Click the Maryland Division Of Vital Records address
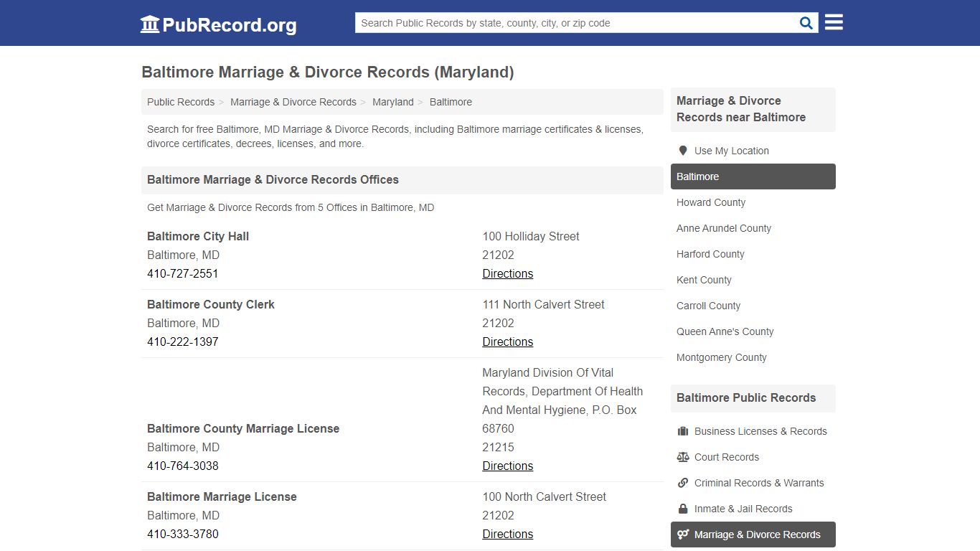The height and width of the screenshot is (551, 980). pos(562,400)
